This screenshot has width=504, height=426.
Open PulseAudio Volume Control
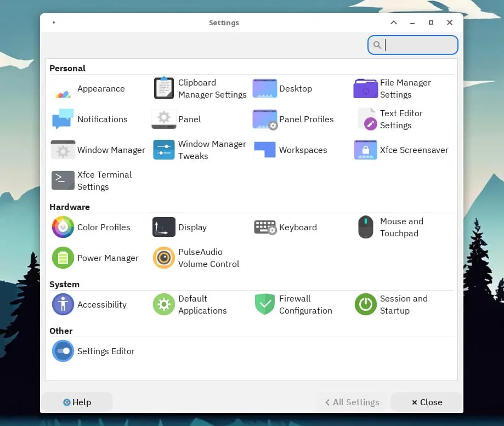164,258
